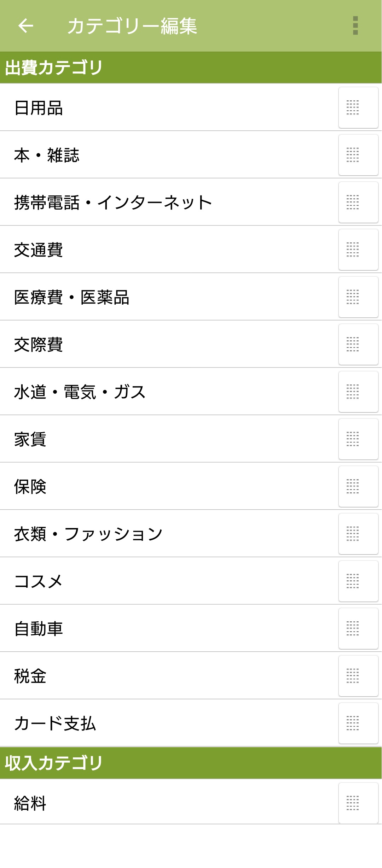
Task: Tap the 出費カテゴリ section header
Action: [x=54, y=68]
